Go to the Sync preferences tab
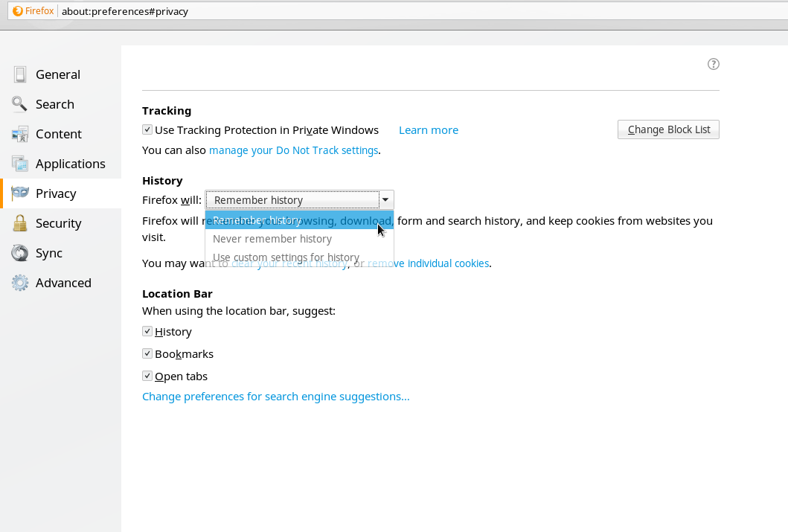 [61, 253]
